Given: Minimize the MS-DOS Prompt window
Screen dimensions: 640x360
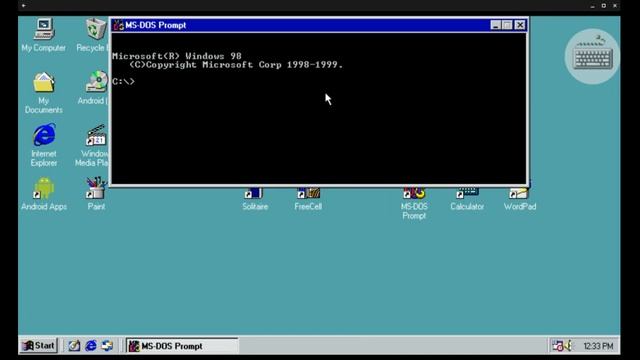Looking at the screenshot, I should (496, 25).
